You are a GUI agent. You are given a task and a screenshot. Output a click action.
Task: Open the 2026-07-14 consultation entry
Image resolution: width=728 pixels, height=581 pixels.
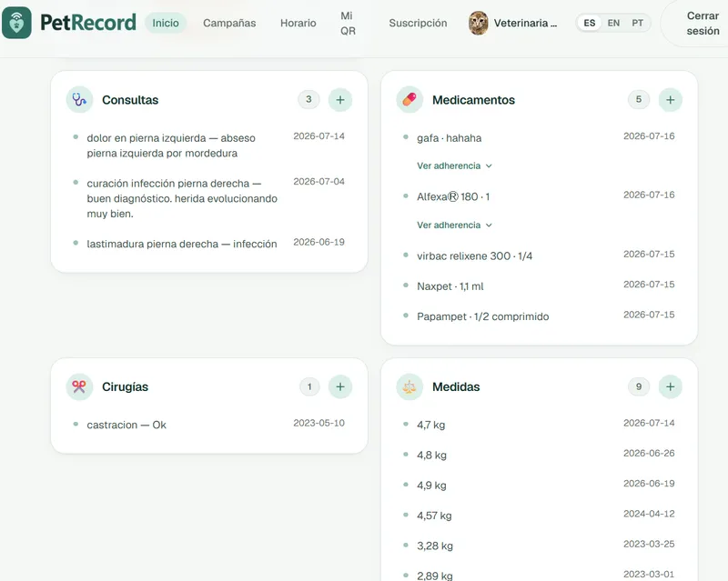[x=209, y=145]
